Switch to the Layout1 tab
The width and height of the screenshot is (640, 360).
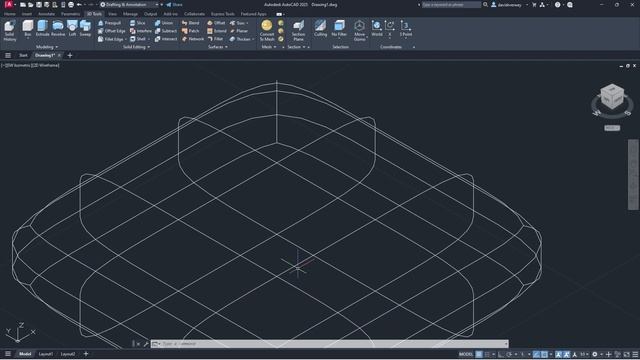pos(46,354)
